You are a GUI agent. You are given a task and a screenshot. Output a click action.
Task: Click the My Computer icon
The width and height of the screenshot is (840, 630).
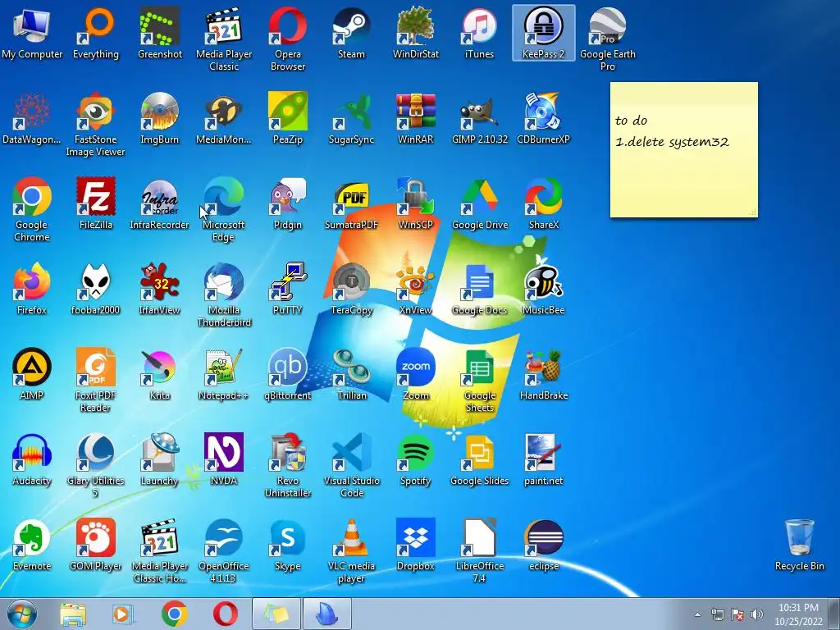[32, 33]
